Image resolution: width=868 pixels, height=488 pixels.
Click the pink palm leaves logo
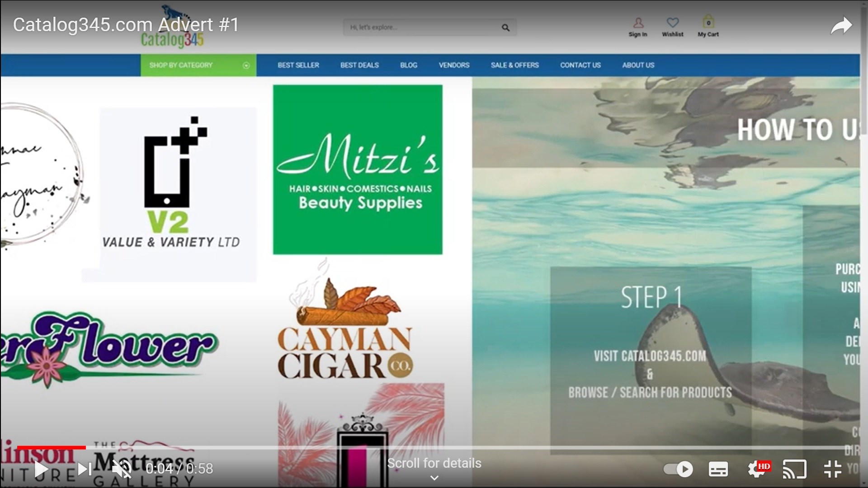pyautogui.click(x=361, y=435)
